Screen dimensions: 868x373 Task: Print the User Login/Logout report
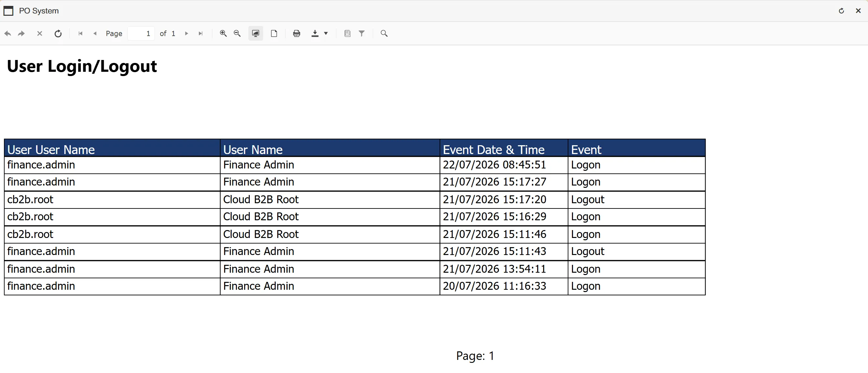[297, 33]
